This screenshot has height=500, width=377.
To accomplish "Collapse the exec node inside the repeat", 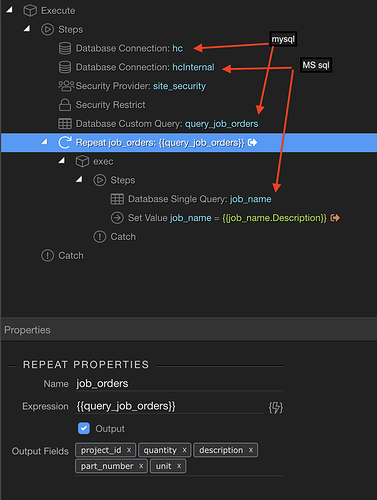I will pyautogui.click(x=62, y=161).
